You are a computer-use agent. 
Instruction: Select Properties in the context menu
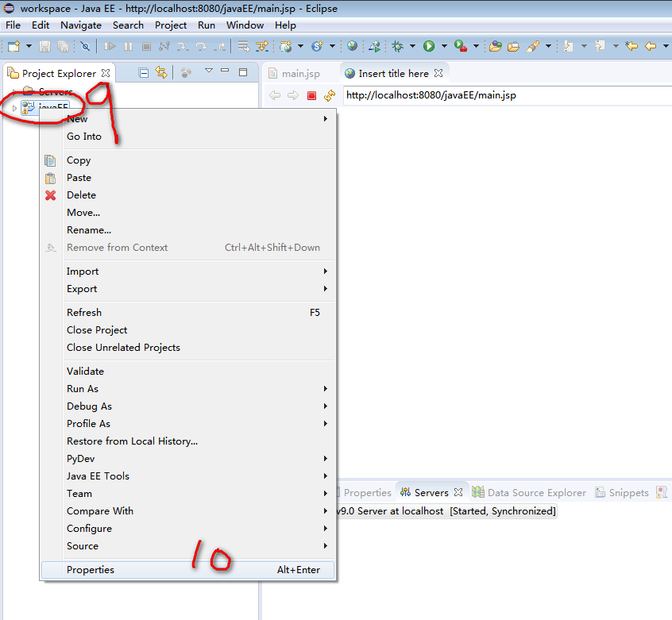pos(187,570)
